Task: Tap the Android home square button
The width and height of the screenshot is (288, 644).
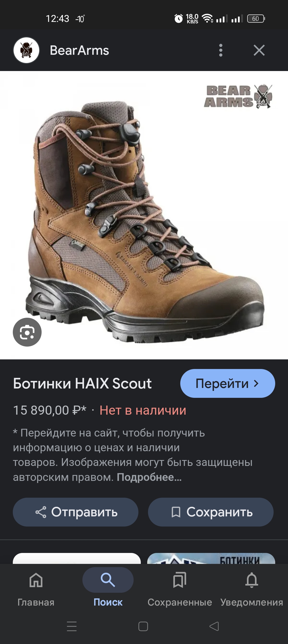Action: tap(143, 626)
